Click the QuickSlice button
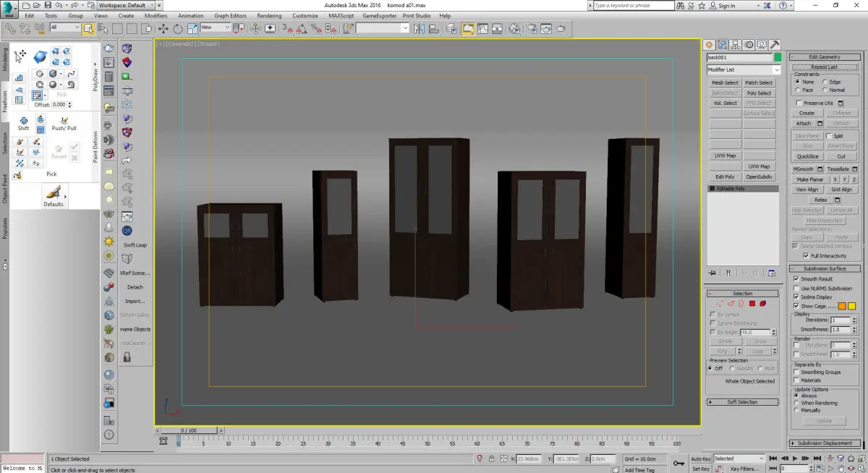The image size is (868, 473). click(807, 156)
